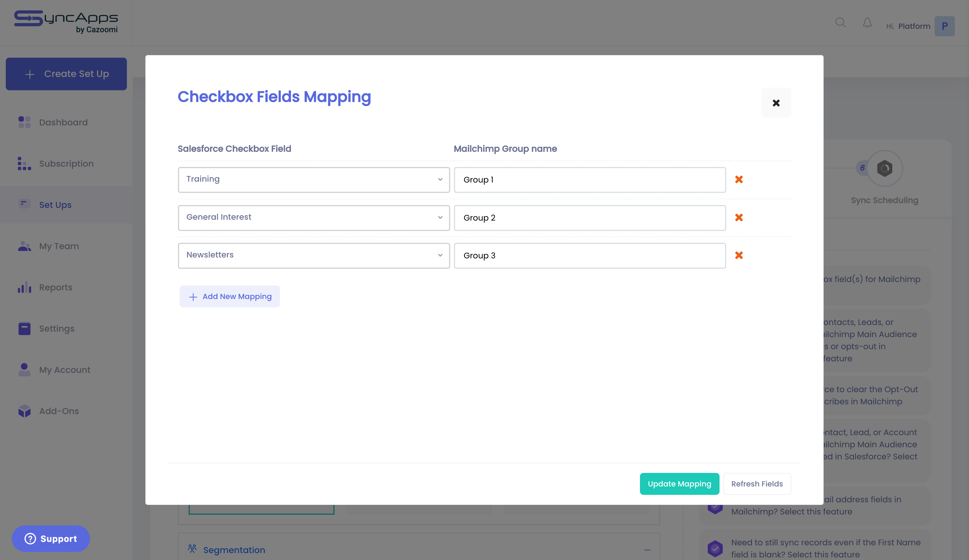969x560 pixels.
Task: Click Create Set Up button
Action: click(66, 74)
